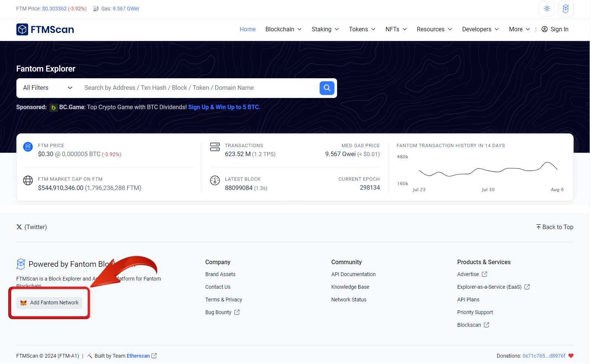Open the Fantom network icon button at top right
590x364 pixels.
565,9
